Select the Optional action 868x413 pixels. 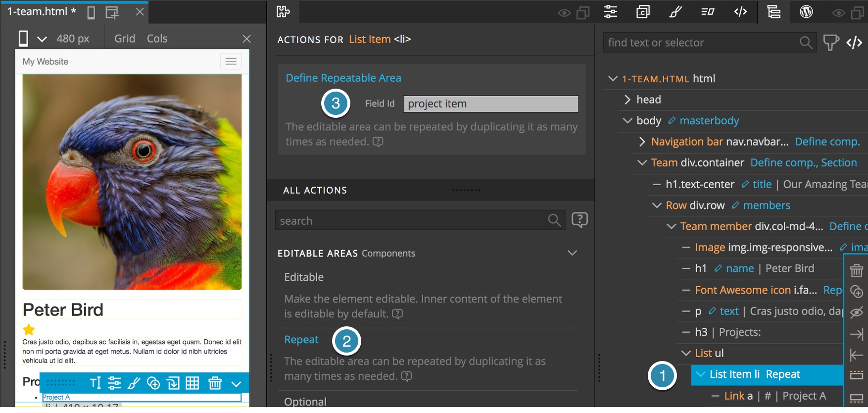click(x=305, y=402)
